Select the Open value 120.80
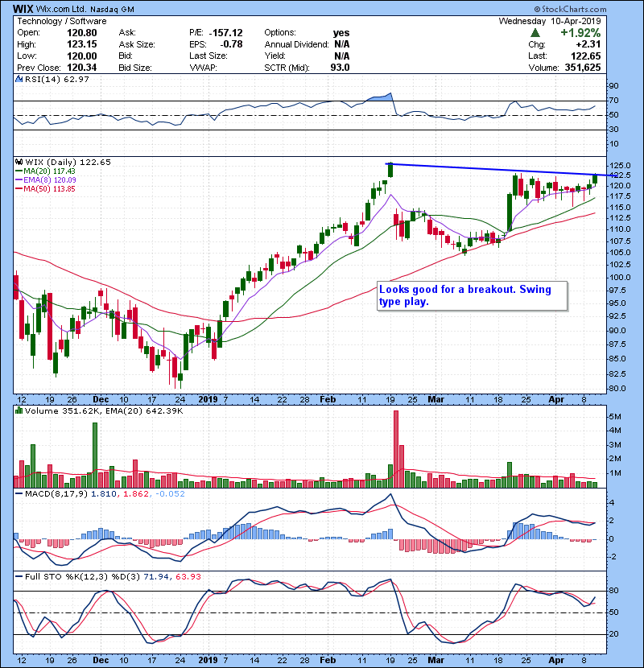The height and width of the screenshot is (668, 644). click(82, 33)
